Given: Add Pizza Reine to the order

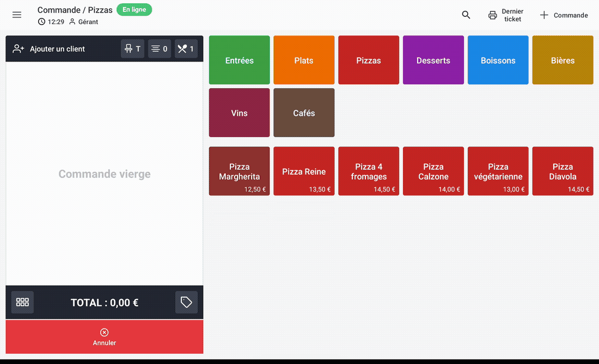Looking at the screenshot, I should (x=304, y=171).
